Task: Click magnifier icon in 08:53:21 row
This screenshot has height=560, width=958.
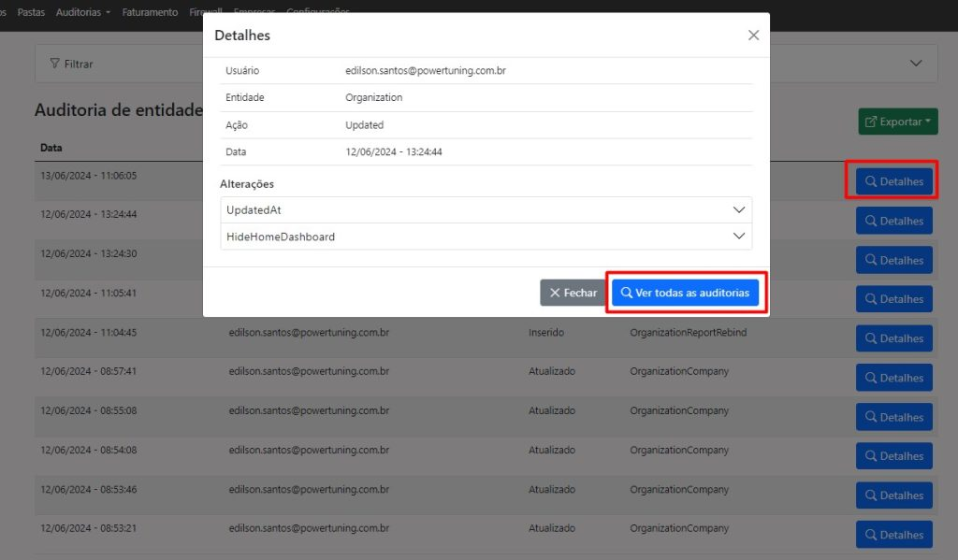Action: 870,535
